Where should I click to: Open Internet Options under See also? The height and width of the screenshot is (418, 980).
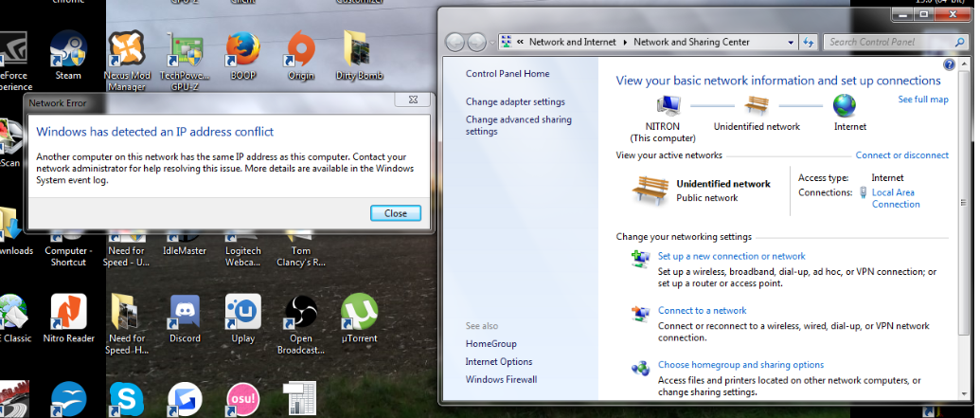[499, 362]
